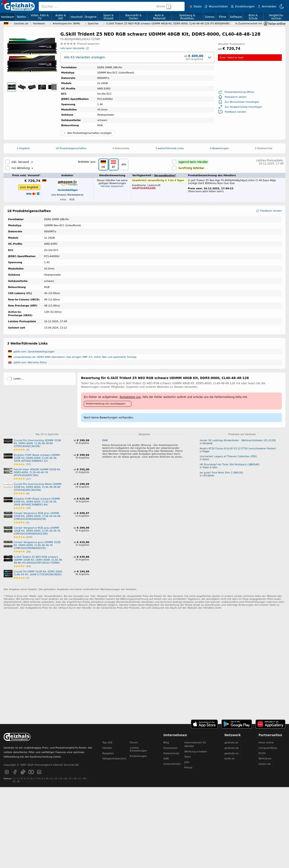
Task: Tick the lagernd beim Händler checkbox
Action: pyautogui.click(x=174, y=162)
